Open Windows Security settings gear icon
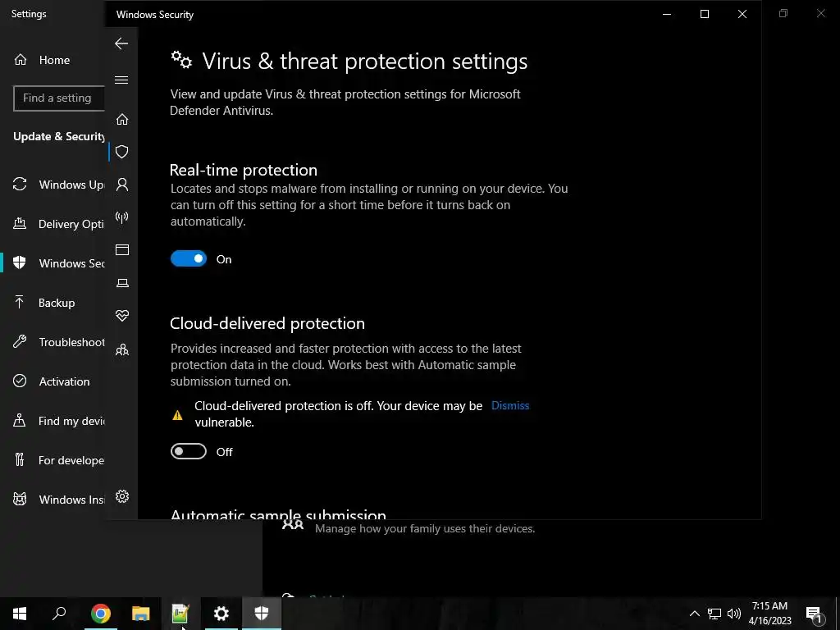The image size is (840, 630). coord(122,496)
